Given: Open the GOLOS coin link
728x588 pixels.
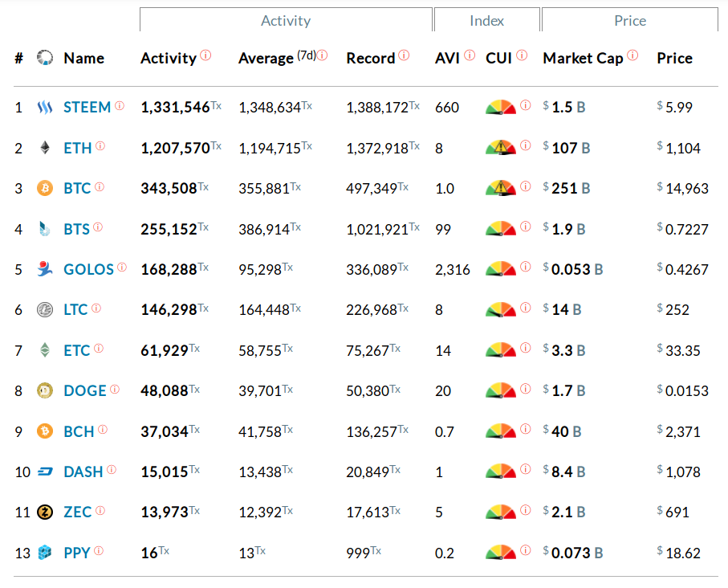Looking at the screenshot, I should (88, 269).
